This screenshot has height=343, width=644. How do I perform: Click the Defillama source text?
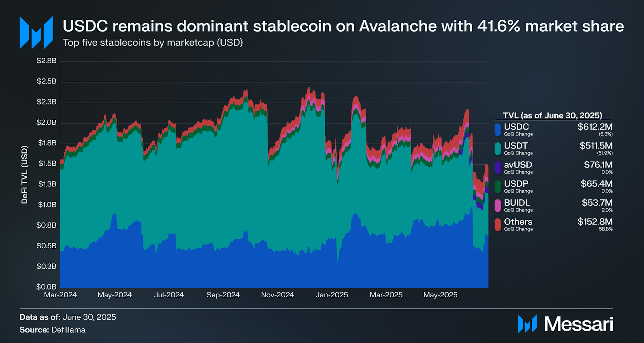[x=68, y=330]
